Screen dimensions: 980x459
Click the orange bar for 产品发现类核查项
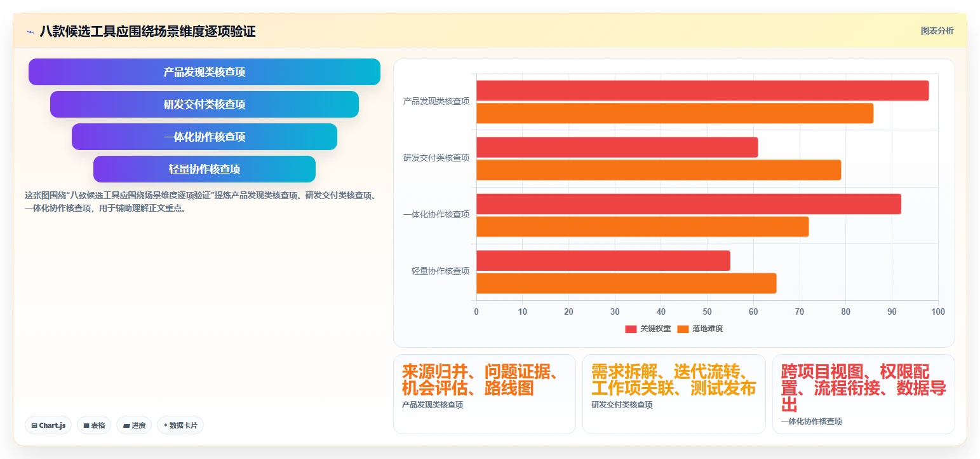[675, 113]
